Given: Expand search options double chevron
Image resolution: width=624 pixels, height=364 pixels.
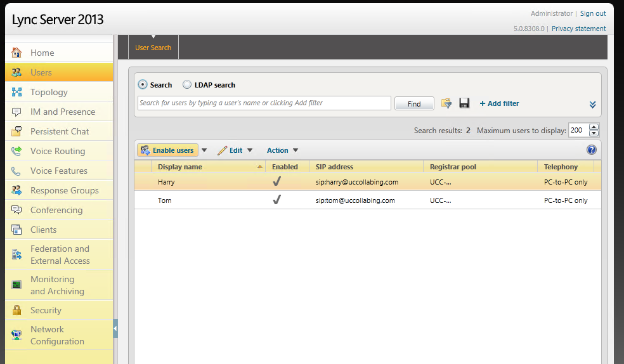Looking at the screenshot, I should pos(592,104).
